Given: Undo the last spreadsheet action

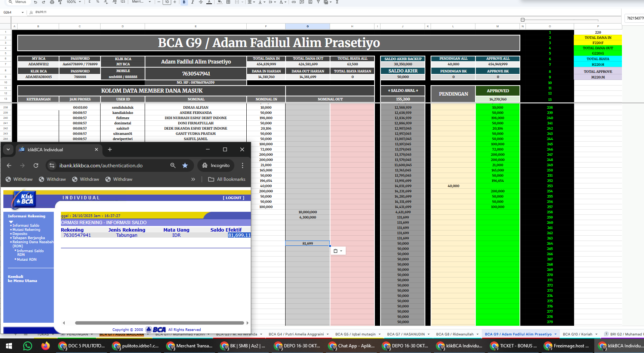Looking at the screenshot, I should pos(36,2).
